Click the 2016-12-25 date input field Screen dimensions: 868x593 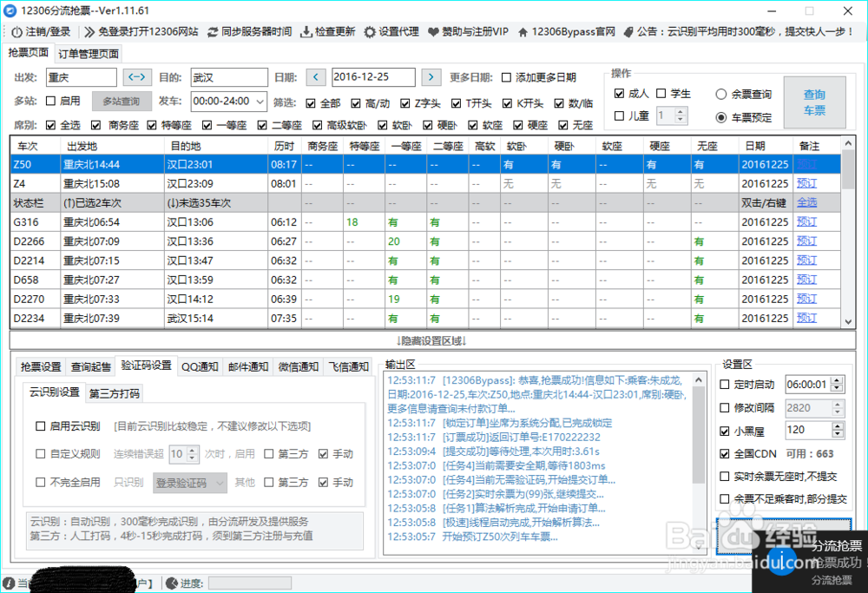point(372,76)
